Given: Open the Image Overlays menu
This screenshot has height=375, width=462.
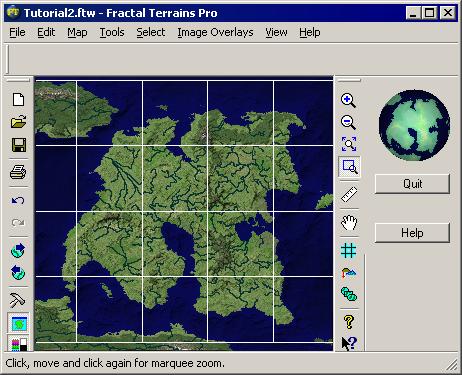Looking at the screenshot, I should [x=215, y=32].
